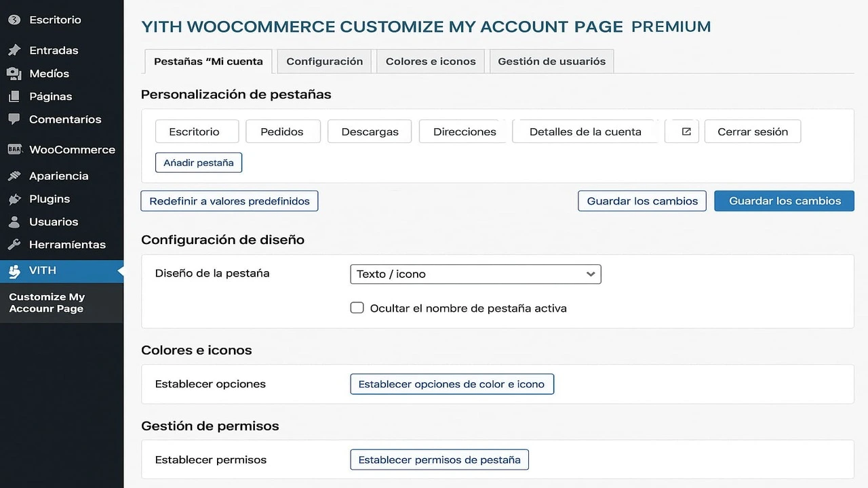Click the Comentarios speech bubble icon
868x488 pixels.
[x=14, y=119]
